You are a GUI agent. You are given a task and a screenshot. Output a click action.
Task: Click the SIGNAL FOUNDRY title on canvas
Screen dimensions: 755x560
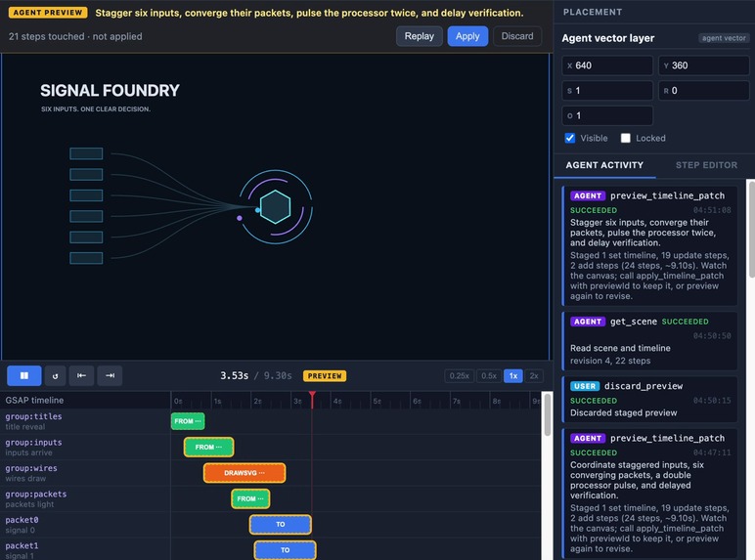click(110, 91)
